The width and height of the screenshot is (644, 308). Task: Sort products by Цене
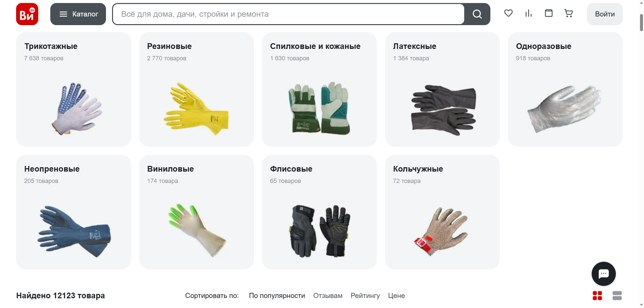pos(396,296)
